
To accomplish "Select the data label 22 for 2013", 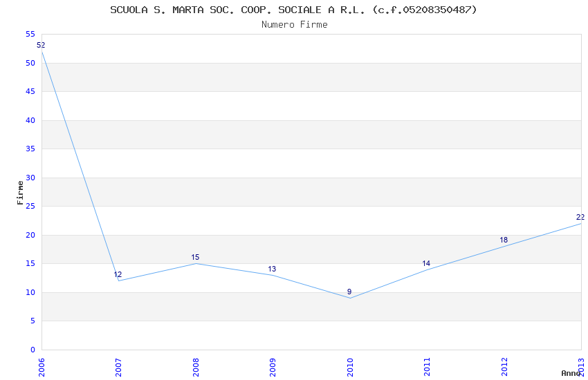I will pos(580,217).
